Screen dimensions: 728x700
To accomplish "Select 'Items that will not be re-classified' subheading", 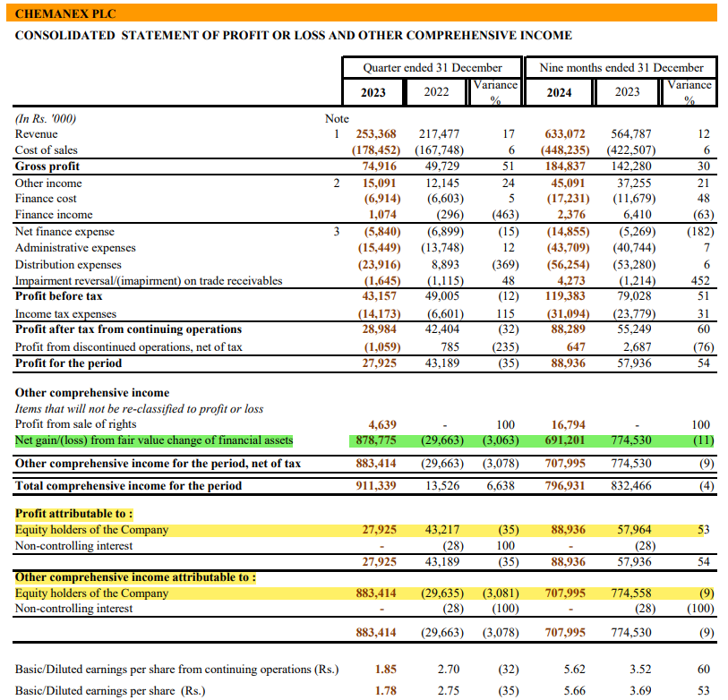I will pos(139,409).
